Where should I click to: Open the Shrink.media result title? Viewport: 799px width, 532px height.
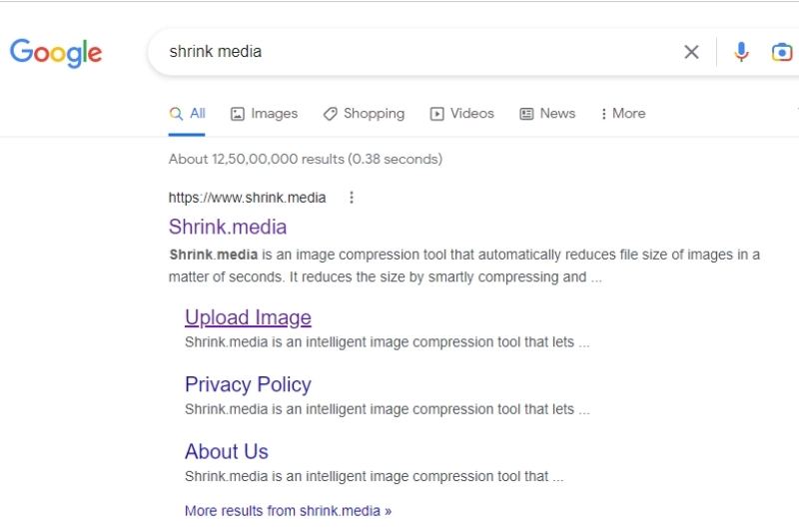pyautogui.click(x=228, y=227)
